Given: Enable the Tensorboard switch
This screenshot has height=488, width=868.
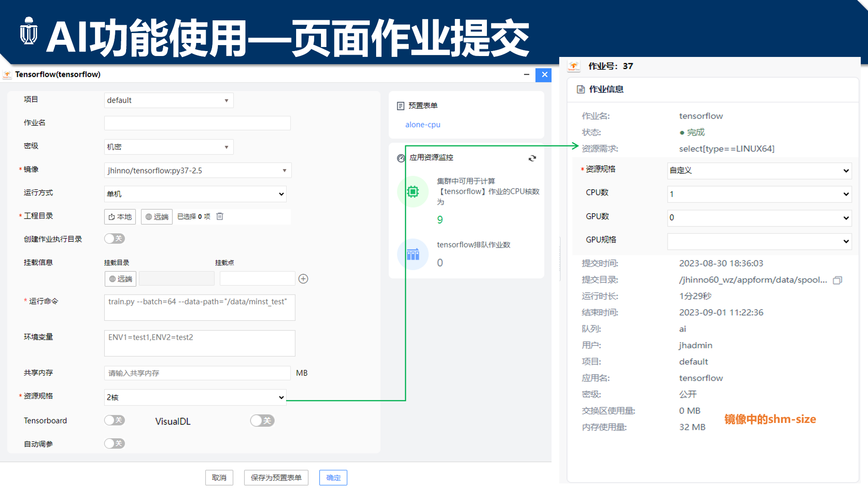Looking at the screenshot, I should pos(114,421).
